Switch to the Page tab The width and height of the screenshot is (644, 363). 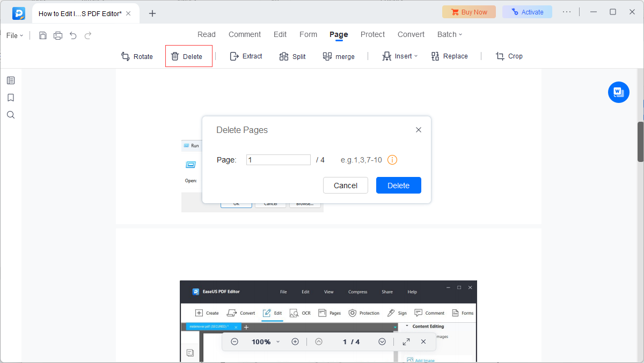tap(339, 34)
